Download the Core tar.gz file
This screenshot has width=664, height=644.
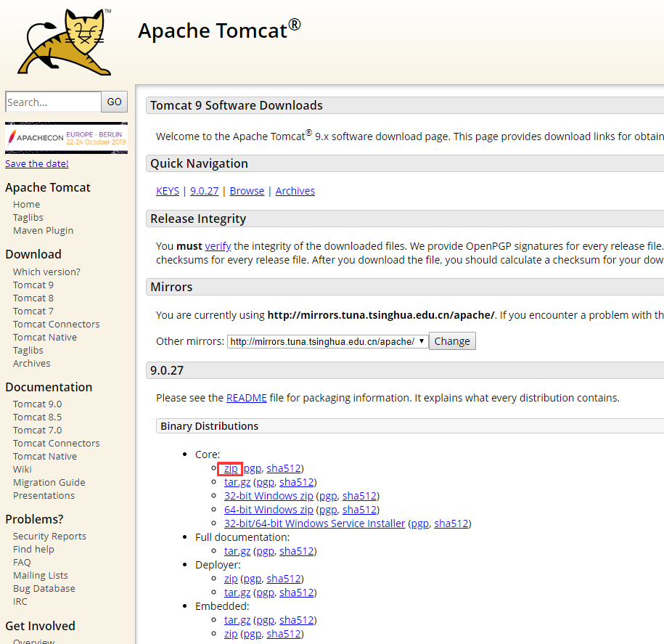237,482
